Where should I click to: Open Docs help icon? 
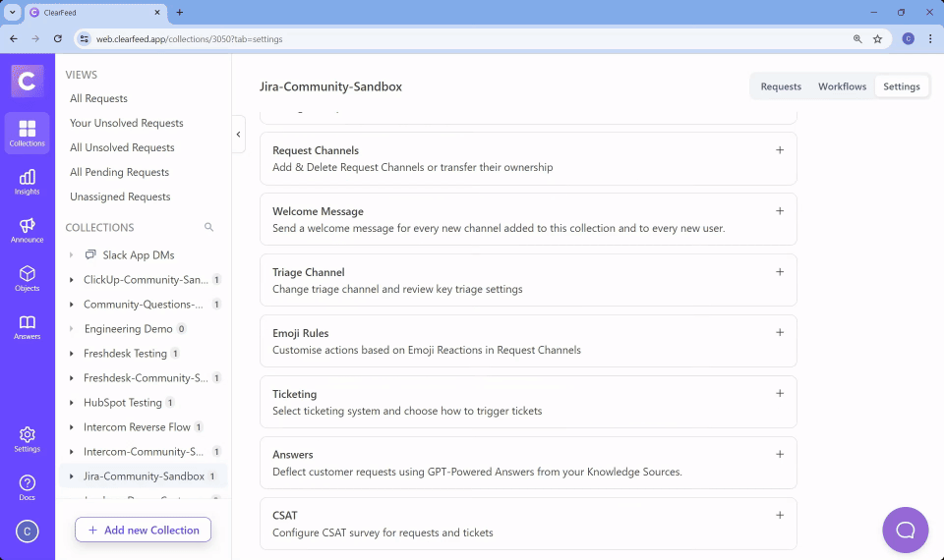click(x=28, y=487)
